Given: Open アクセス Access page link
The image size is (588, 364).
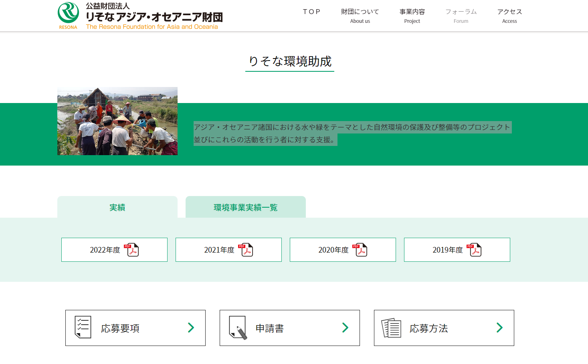Looking at the screenshot, I should (509, 16).
